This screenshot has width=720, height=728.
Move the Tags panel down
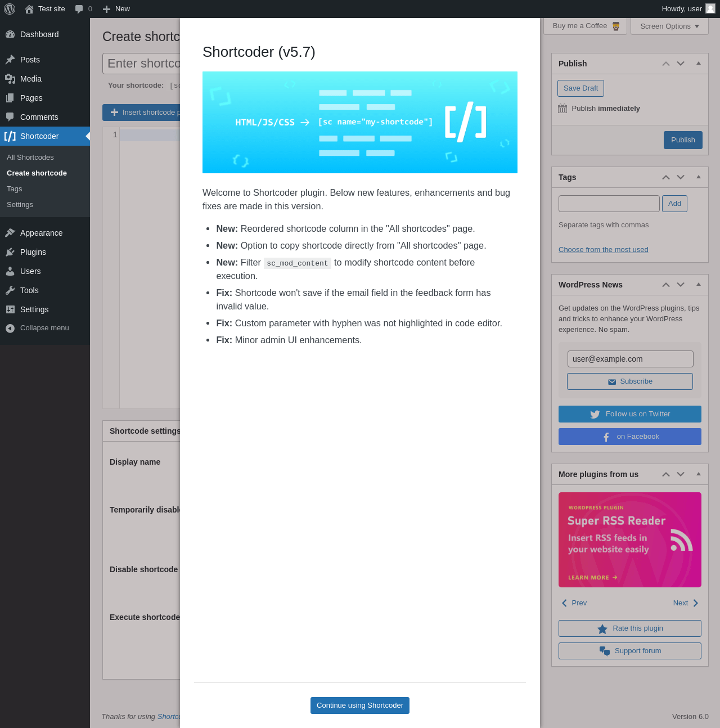tap(681, 177)
